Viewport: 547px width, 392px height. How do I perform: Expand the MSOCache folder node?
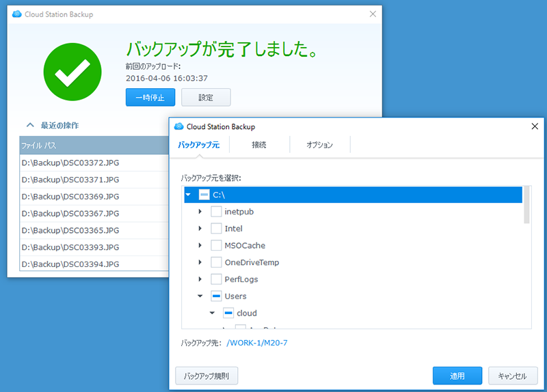200,245
